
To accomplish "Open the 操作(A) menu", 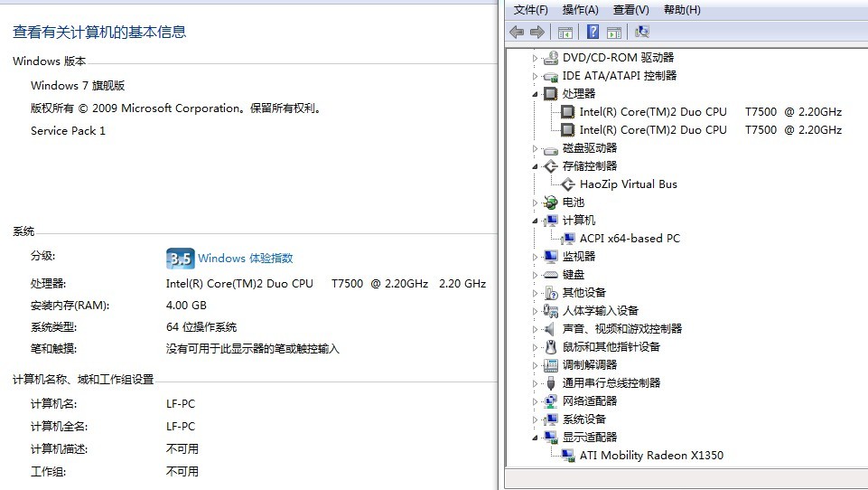I will (580, 10).
